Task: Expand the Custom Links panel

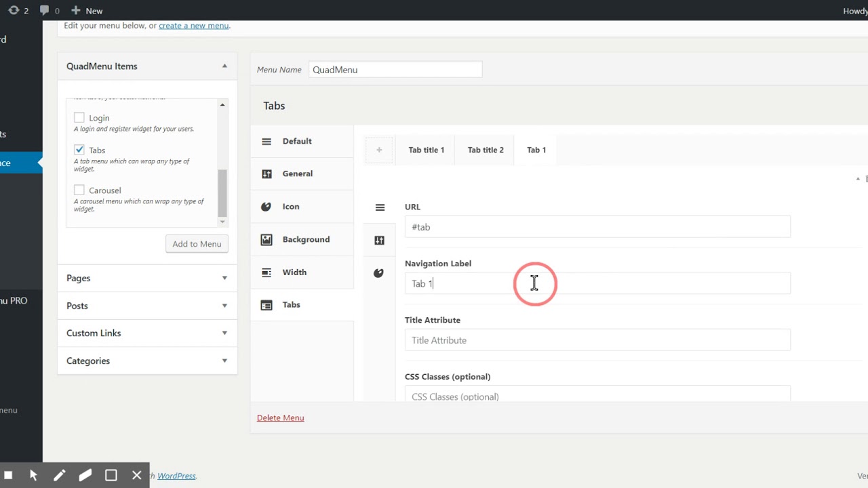Action: tap(224, 333)
